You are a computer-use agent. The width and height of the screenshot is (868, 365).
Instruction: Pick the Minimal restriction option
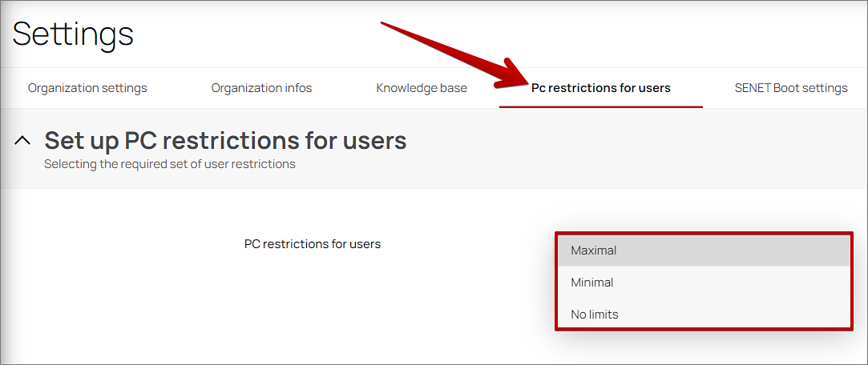point(592,283)
